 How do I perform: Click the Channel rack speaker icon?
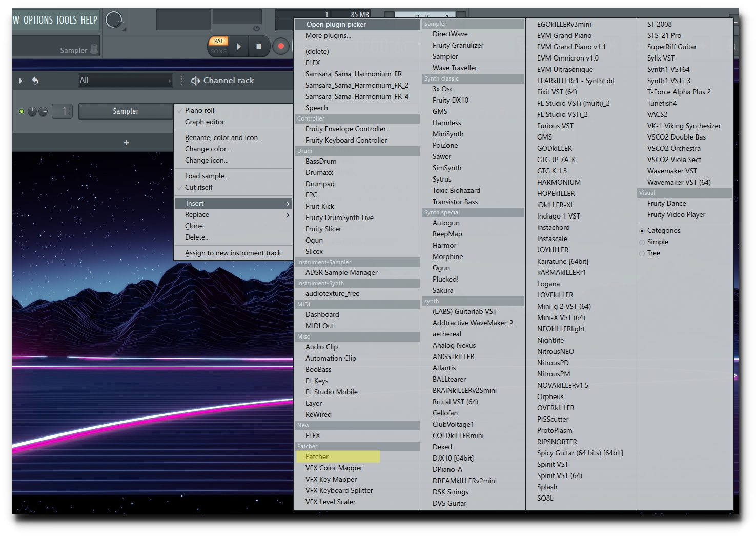click(196, 81)
